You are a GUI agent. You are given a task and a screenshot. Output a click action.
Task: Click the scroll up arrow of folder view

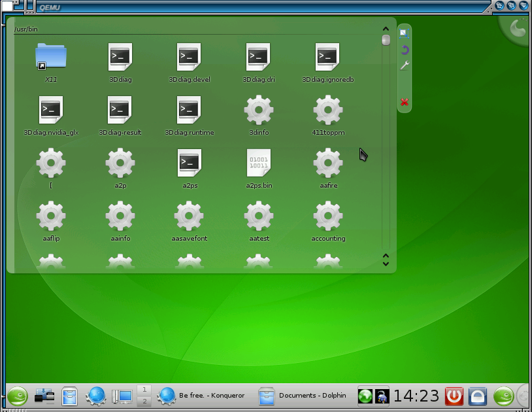click(386, 29)
